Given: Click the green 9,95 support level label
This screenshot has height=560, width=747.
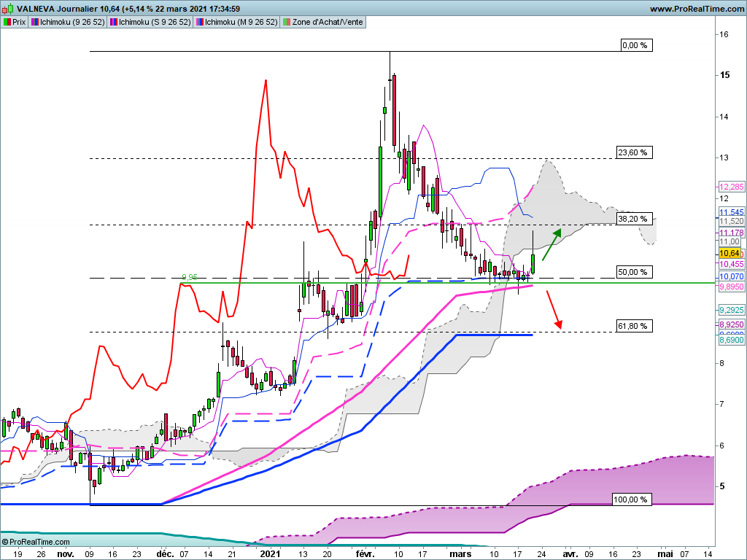Looking at the screenshot, I should [190, 276].
